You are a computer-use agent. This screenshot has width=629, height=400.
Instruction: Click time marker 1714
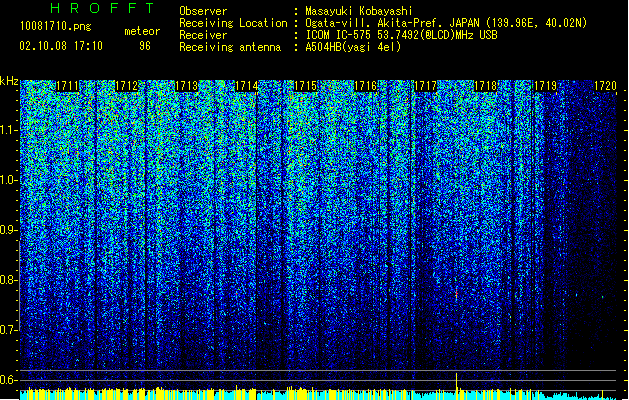[246, 86]
